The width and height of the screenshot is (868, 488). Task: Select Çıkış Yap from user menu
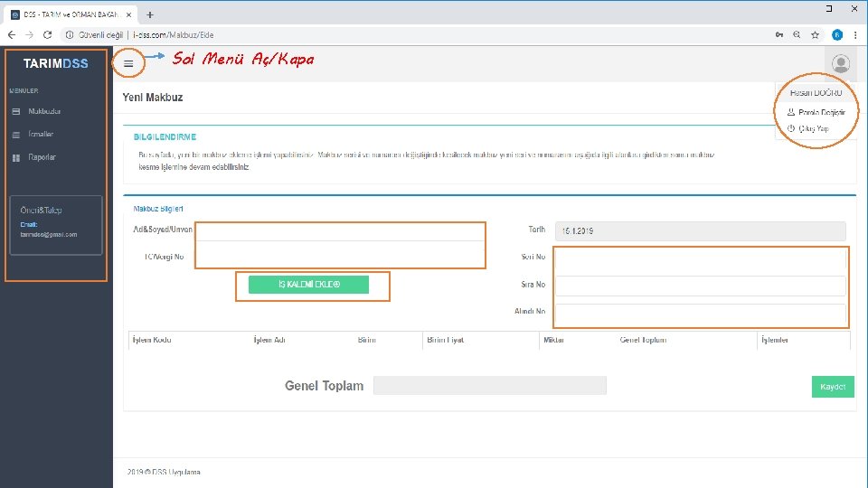tap(813, 128)
